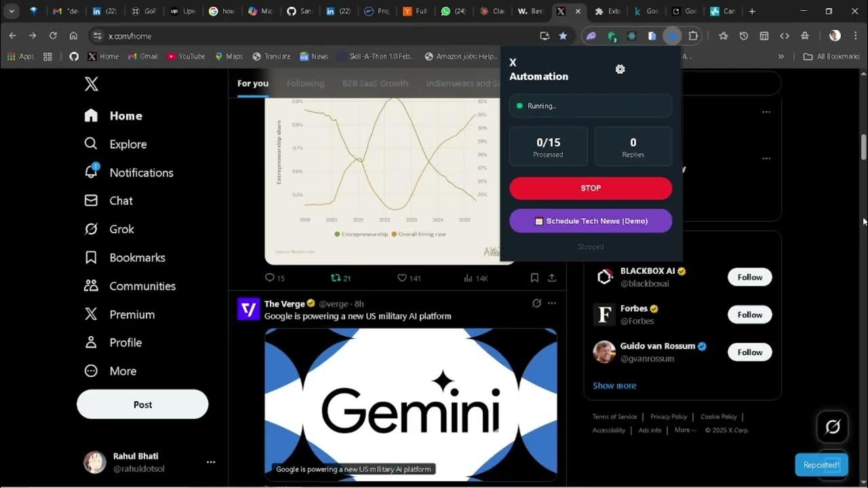Image resolution: width=868 pixels, height=488 pixels.
Task: Open Chrome extensions puzzle icon
Action: coord(693,36)
